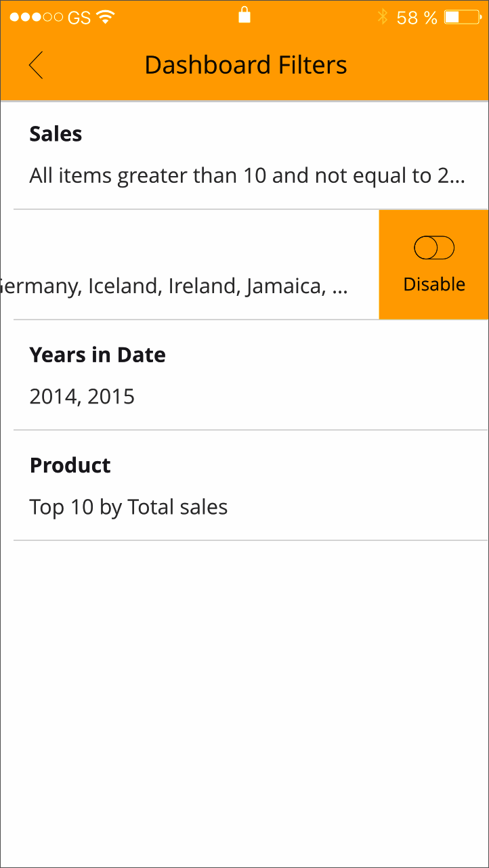Tap the 'All items greater than 10' text
The image size is (489, 868).
click(x=247, y=176)
